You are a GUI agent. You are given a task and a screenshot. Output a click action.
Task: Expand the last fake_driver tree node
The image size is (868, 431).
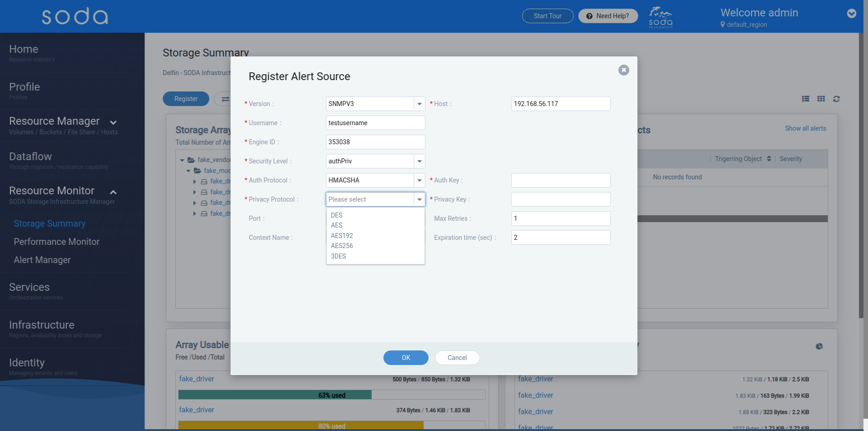[195, 213]
